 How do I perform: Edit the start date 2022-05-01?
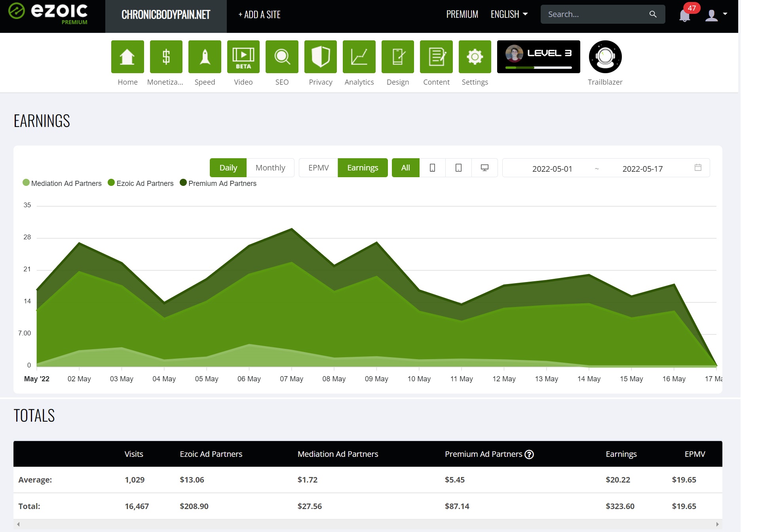click(x=552, y=169)
